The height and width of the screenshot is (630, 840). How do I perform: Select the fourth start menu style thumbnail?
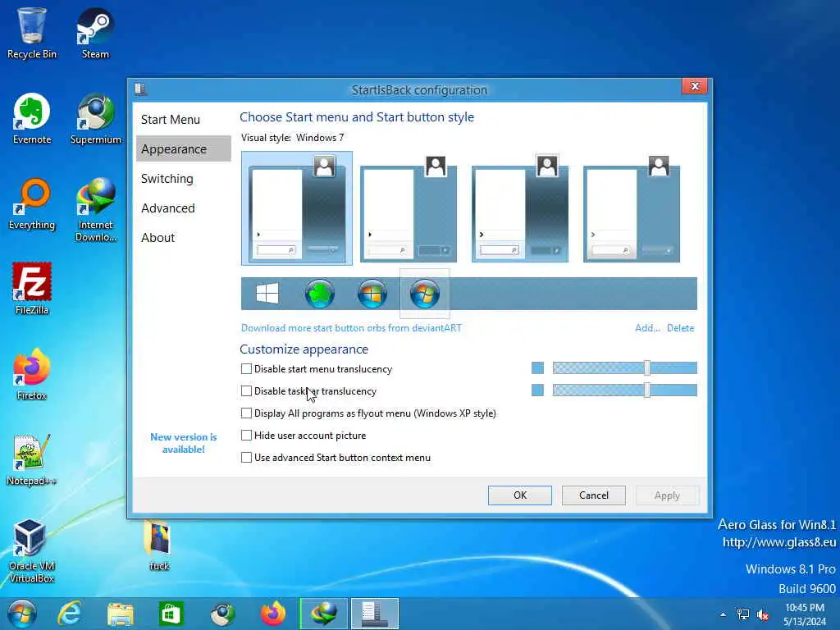(631, 208)
